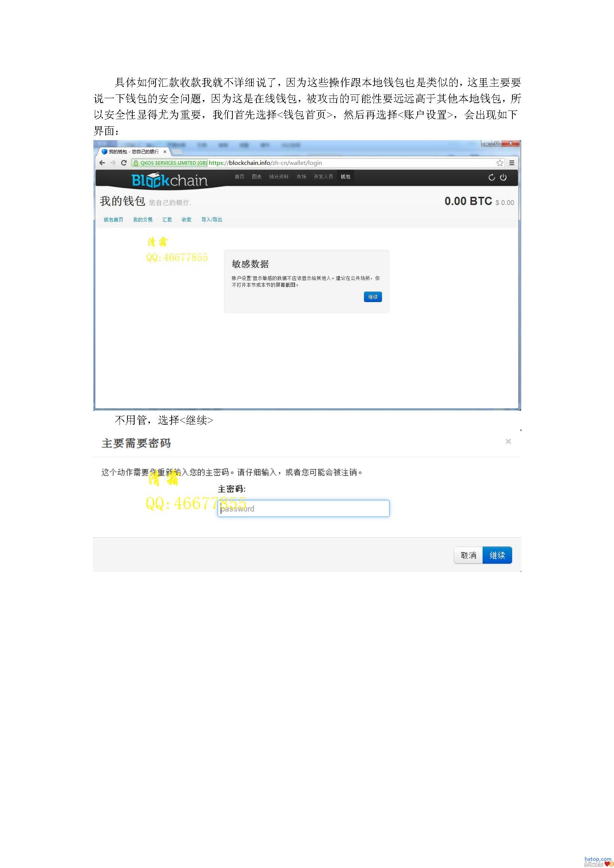Click the wallet refresh icon in Blockchain header
Viewport: 614px width, 868px height.
pyautogui.click(x=491, y=177)
